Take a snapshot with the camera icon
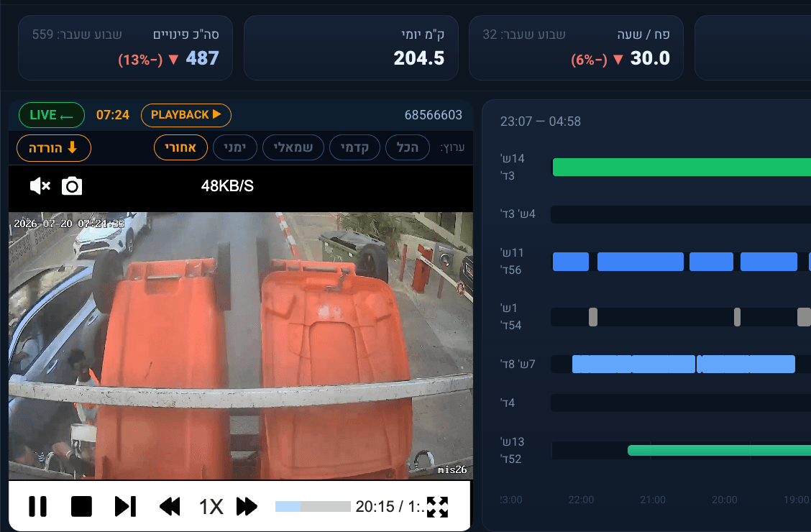This screenshot has height=532, width=811. (72, 186)
